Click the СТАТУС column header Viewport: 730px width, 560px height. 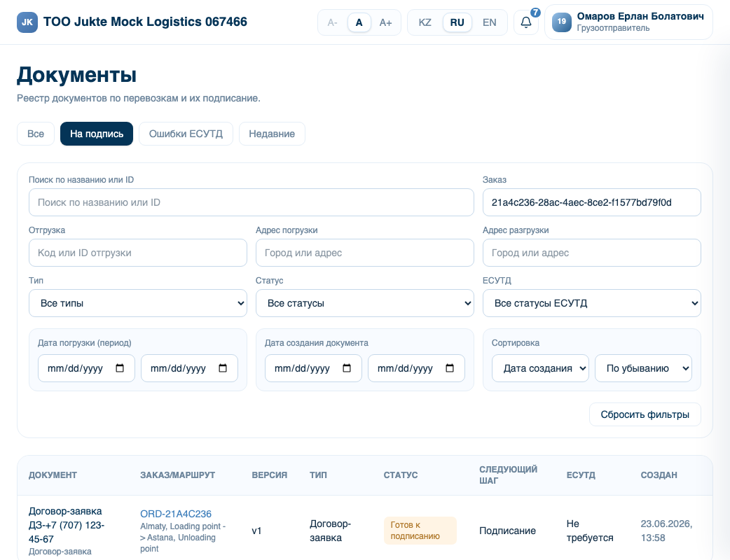click(401, 475)
